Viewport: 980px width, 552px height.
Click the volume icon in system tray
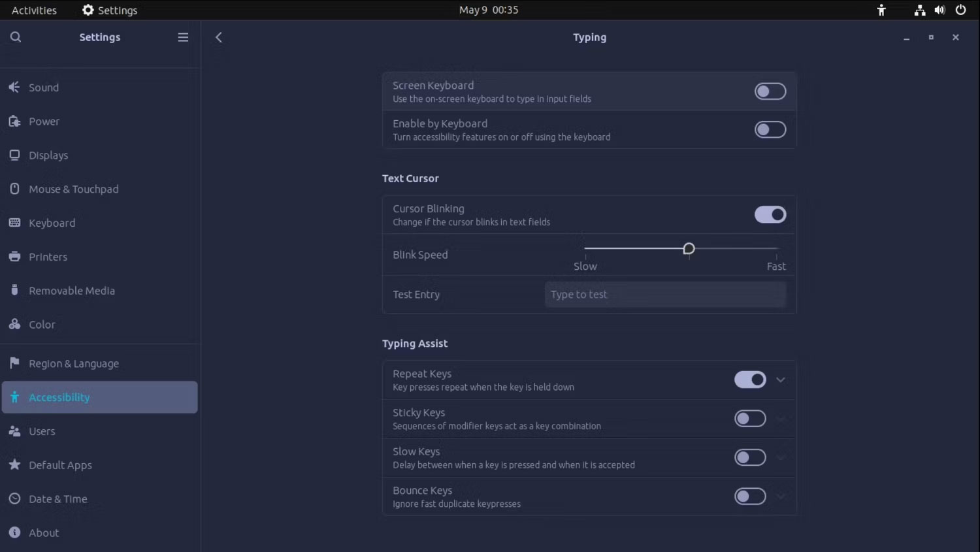pos(939,10)
